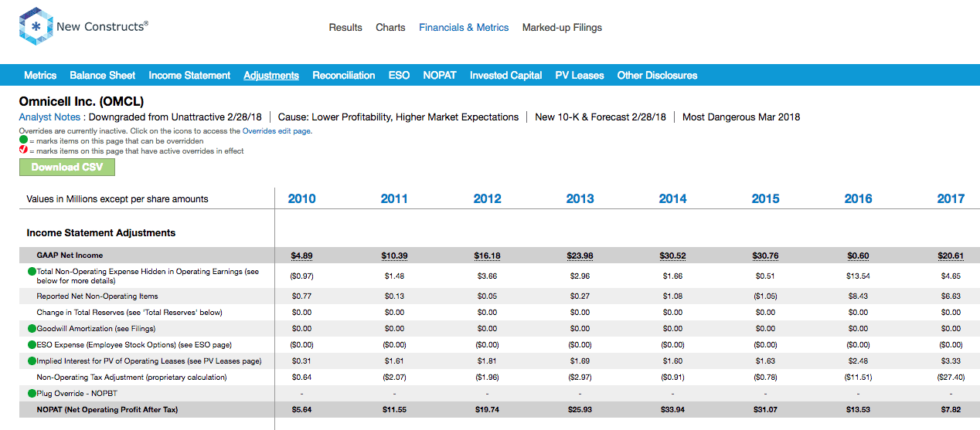
Task: Click NOPAT value $5.64
Action: pyautogui.click(x=301, y=410)
